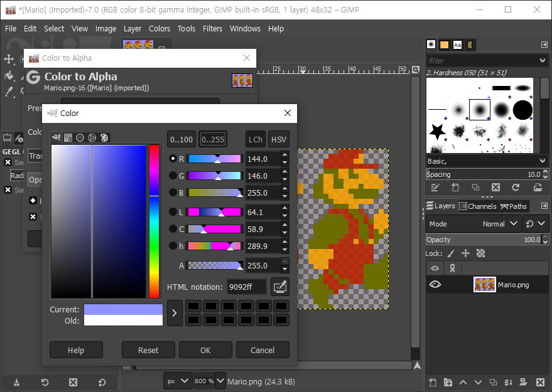Switch to the CMYK color selector tab

tap(68, 137)
